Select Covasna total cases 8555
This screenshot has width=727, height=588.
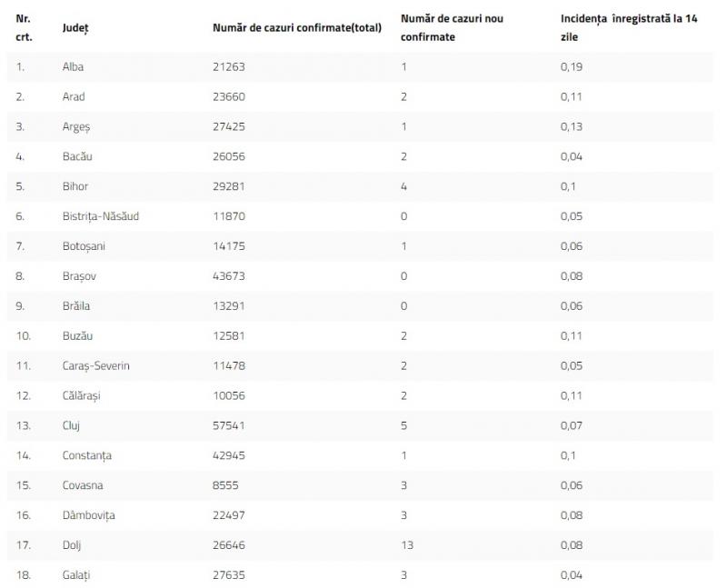224,485
